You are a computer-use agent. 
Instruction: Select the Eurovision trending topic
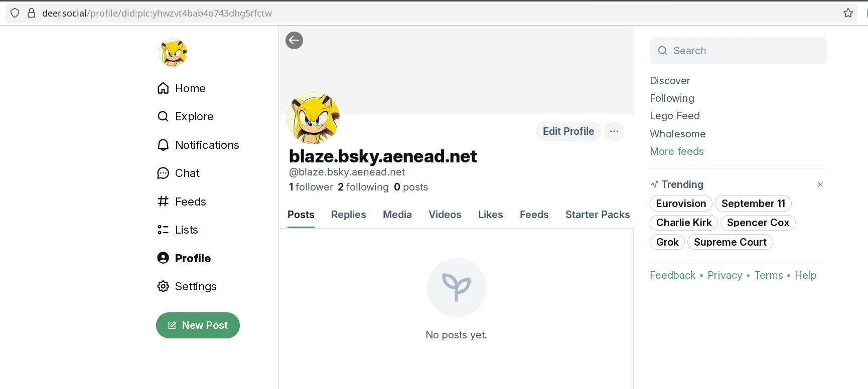tap(681, 204)
